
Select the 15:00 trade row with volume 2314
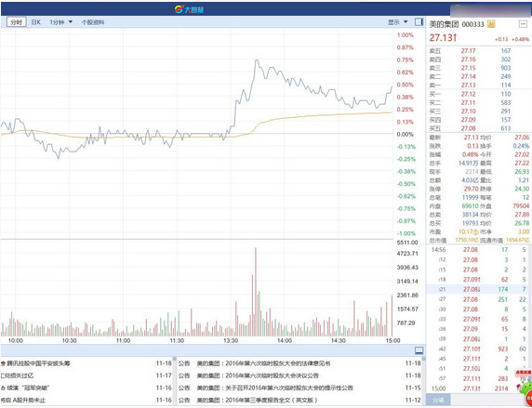pyautogui.click(x=478, y=388)
